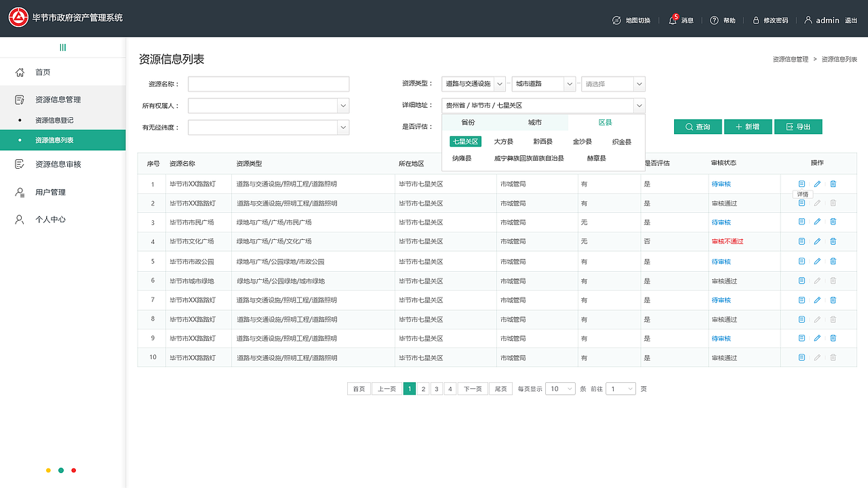The image size is (868, 488).
Task: Pick 赫章县 from district options
Action: (597, 158)
